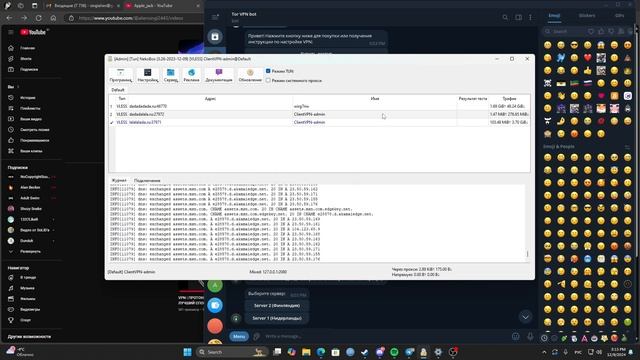
Task: Open File Explorer from the taskbar
Action: 306,352
